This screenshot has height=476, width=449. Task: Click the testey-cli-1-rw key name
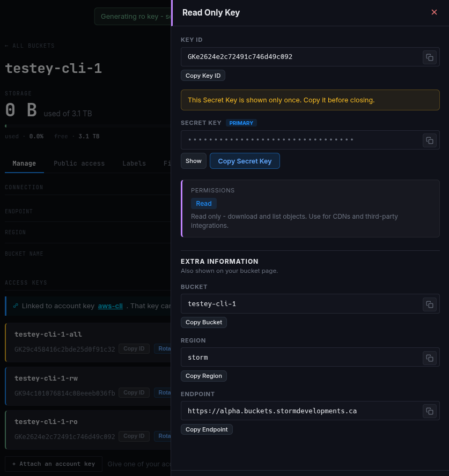[x=46, y=378]
